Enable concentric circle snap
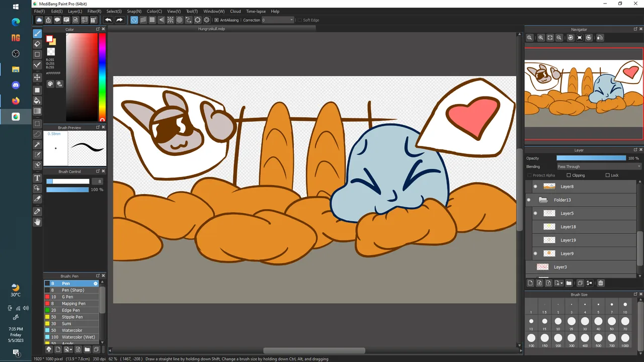Screen dimensions: 644x362 [x=180, y=20]
